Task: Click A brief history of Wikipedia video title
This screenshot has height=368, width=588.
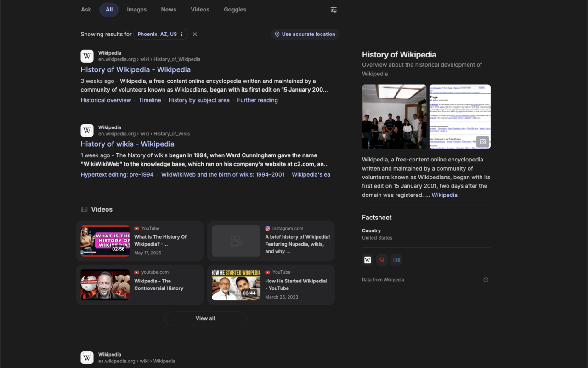Action: (x=297, y=244)
